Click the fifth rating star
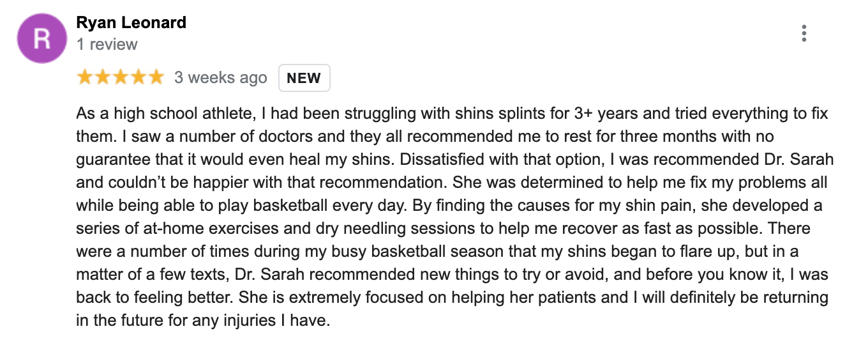Image resolution: width=868 pixels, height=345 pixels. tap(156, 78)
